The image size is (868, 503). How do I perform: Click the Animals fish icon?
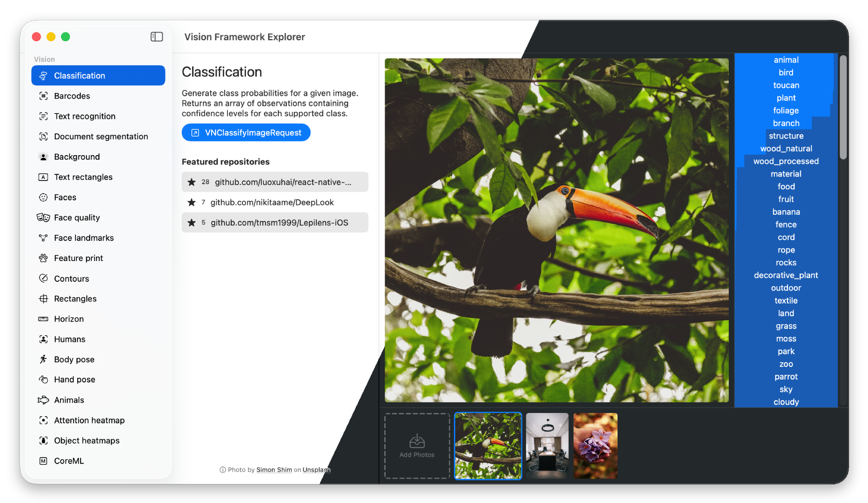(x=43, y=400)
